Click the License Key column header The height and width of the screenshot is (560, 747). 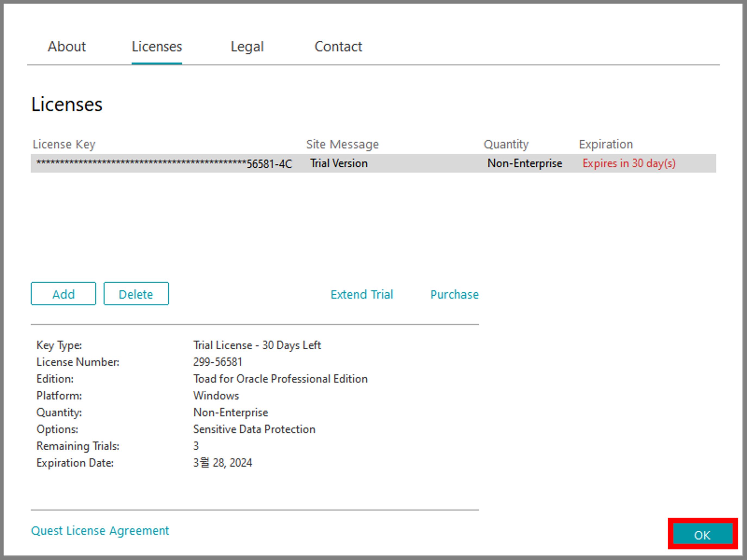tap(64, 144)
